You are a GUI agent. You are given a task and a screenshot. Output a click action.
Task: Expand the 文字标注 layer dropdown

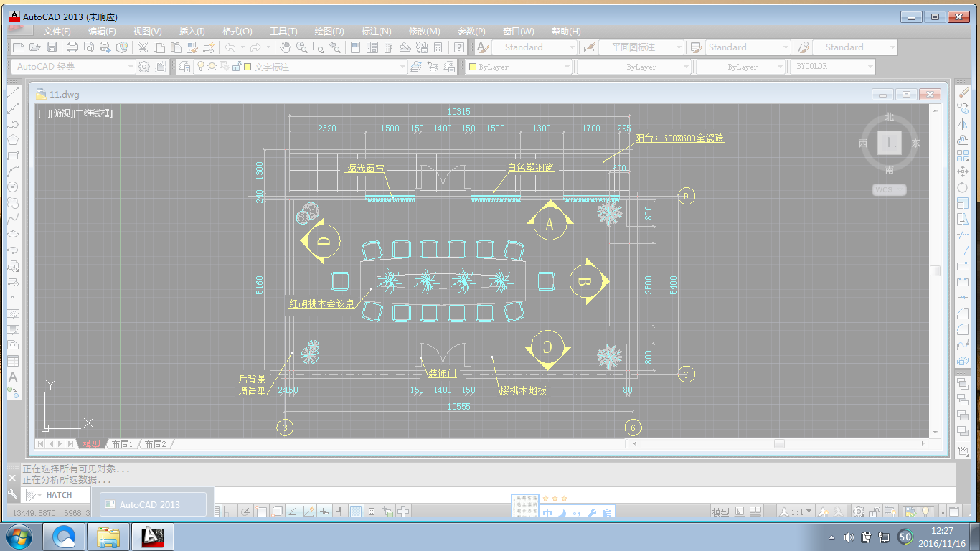[402, 67]
